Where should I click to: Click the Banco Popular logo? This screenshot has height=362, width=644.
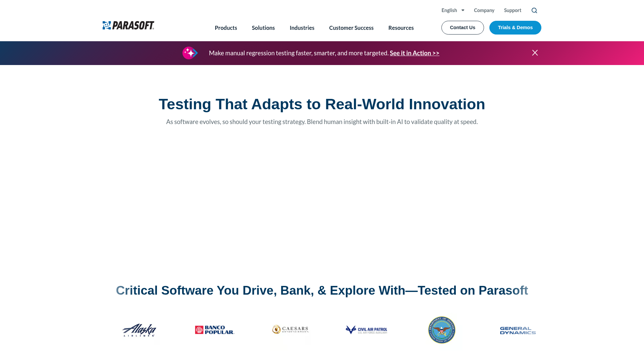coord(214,330)
